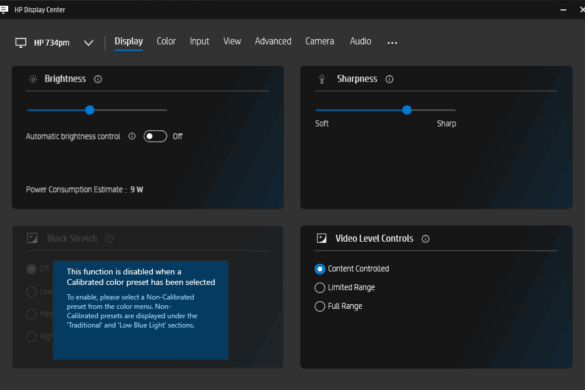Switch to the Color tab
585x390 pixels.
pos(166,41)
